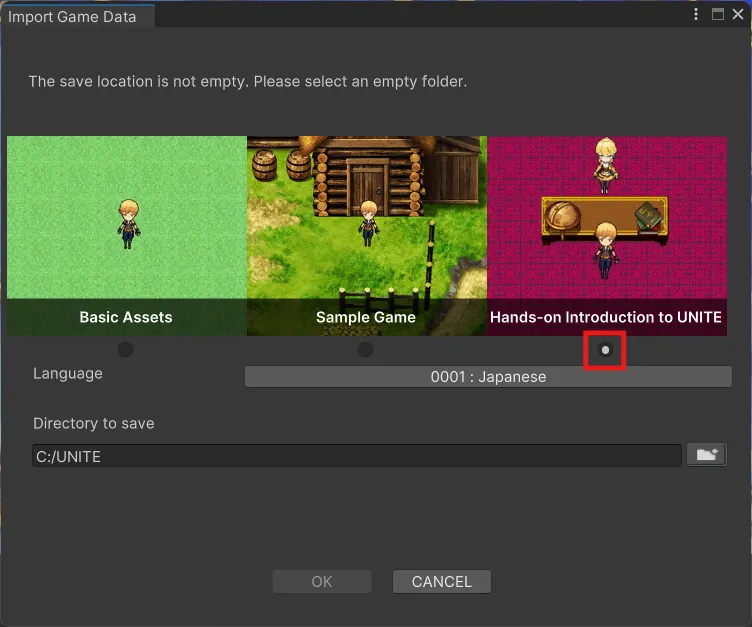The height and width of the screenshot is (627, 752).
Task: Click the Directory to save label
Action: point(94,423)
